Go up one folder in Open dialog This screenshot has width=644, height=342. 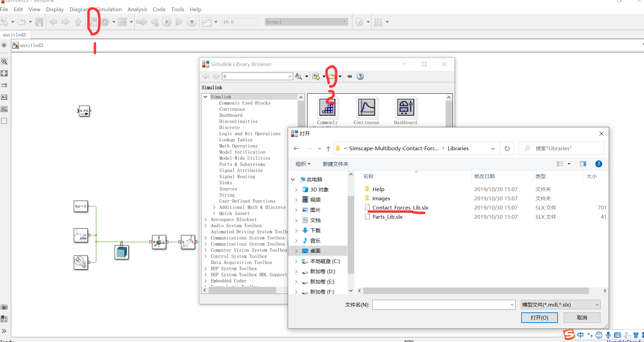click(x=328, y=149)
